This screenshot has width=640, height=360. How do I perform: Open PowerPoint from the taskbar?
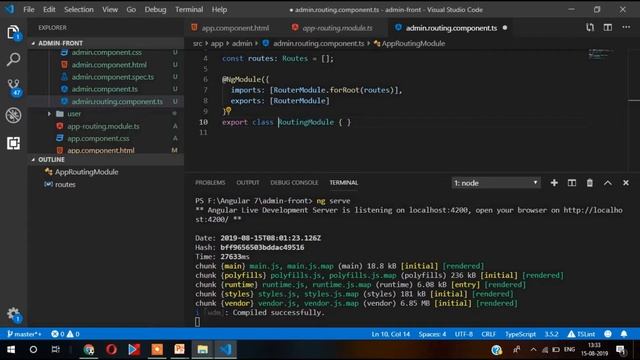click(180, 350)
